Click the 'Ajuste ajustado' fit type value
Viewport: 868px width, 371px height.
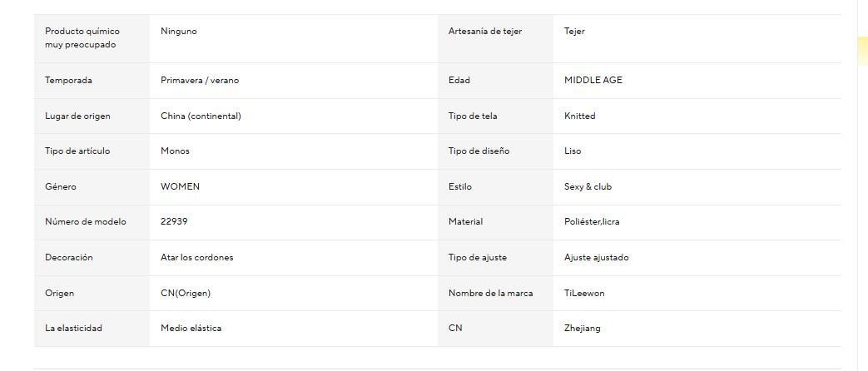click(597, 258)
